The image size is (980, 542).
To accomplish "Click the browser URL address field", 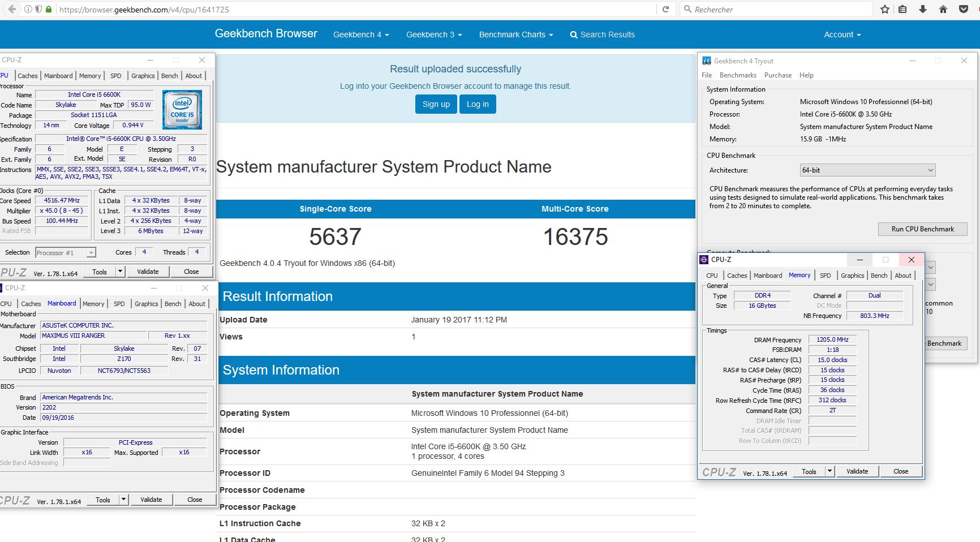I will [356, 9].
